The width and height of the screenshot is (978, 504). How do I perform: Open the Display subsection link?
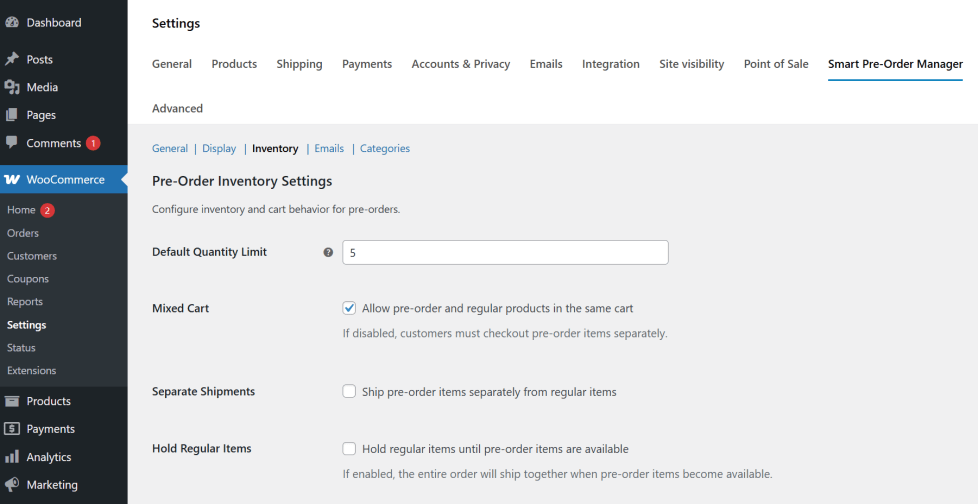point(219,149)
